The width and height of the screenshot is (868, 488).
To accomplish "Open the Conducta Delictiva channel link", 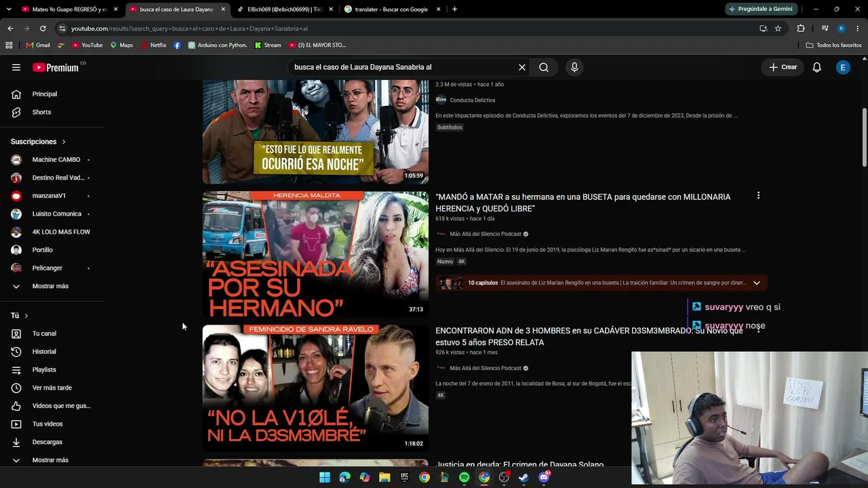I will pyautogui.click(x=473, y=100).
